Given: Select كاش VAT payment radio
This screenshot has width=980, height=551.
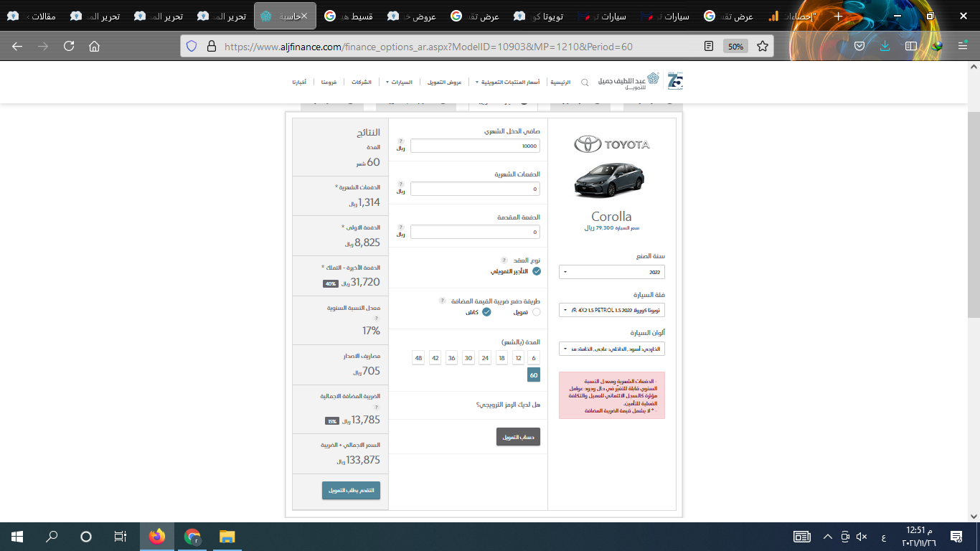Looking at the screenshot, I should tap(486, 312).
